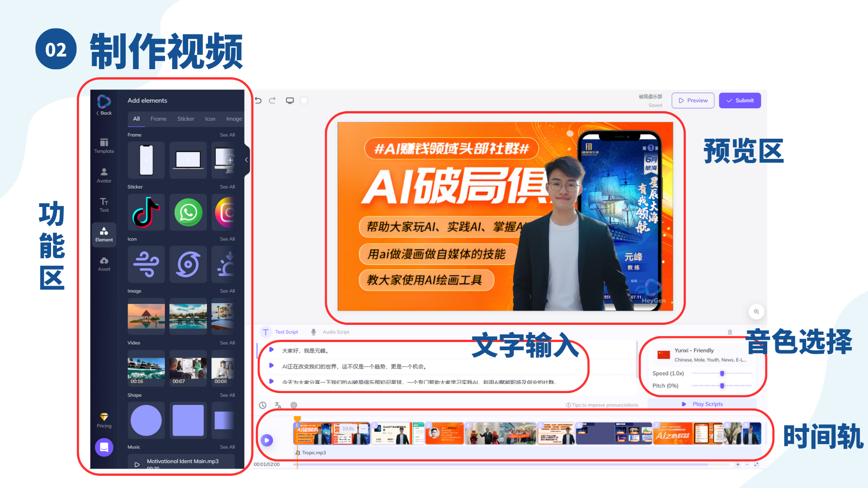Go Back from the editor
Image resolution: width=868 pixels, height=488 pixels.
point(104,113)
